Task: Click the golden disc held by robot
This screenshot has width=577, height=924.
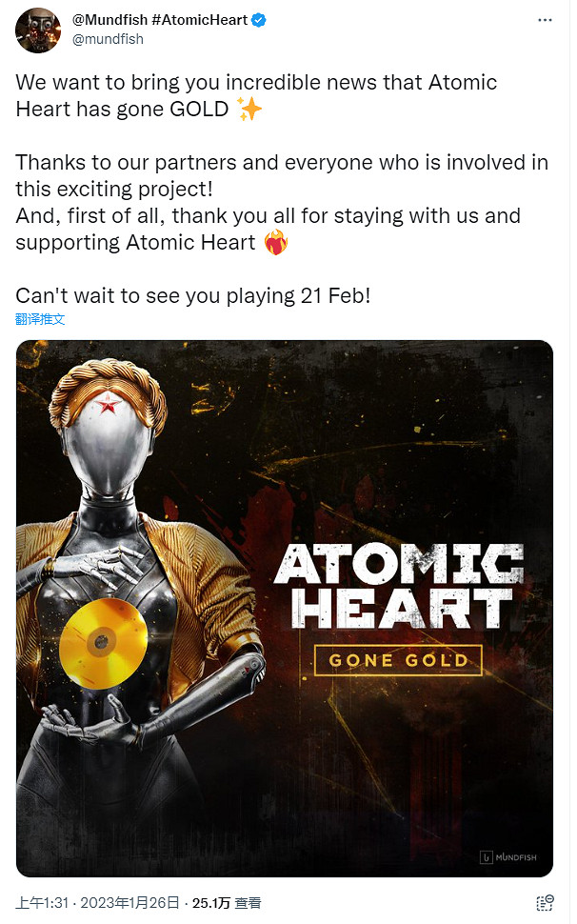Action: click(x=104, y=643)
